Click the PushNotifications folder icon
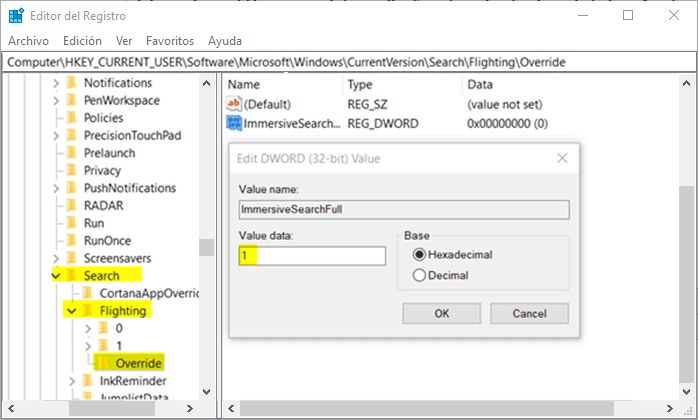The width and height of the screenshot is (698, 420). [71, 188]
